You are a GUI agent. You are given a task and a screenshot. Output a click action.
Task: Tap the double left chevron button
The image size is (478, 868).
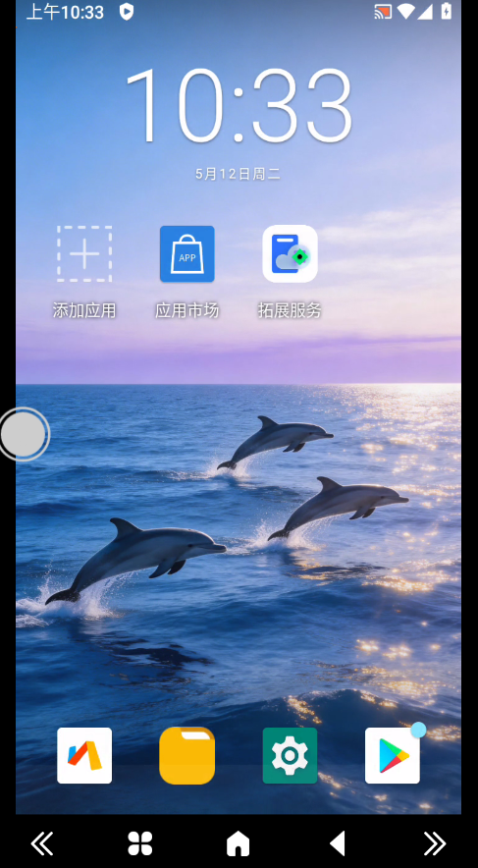tap(42, 844)
